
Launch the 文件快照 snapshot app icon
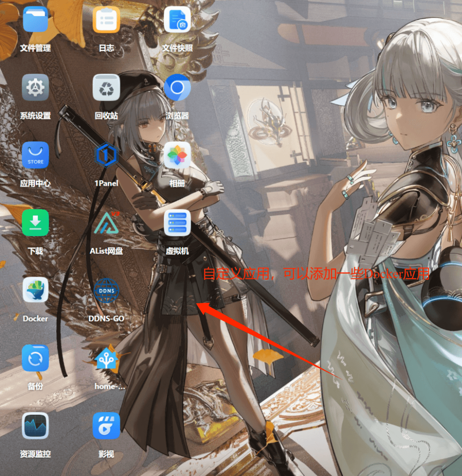point(177,20)
